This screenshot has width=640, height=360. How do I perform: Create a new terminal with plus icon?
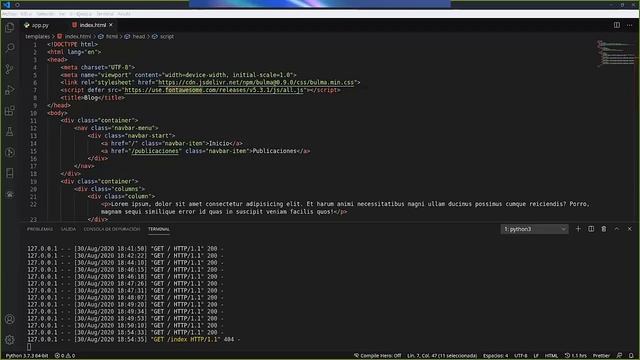(x=578, y=229)
